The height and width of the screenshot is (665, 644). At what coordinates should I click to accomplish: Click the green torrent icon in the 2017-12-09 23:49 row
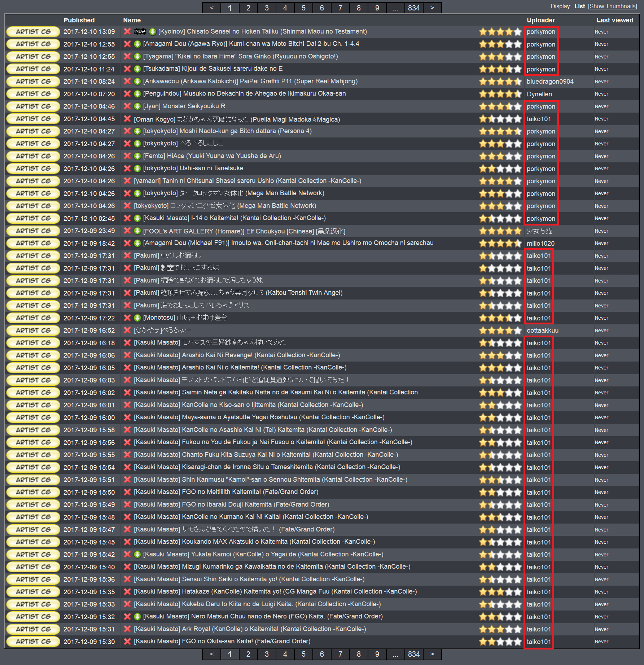[x=137, y=231]
